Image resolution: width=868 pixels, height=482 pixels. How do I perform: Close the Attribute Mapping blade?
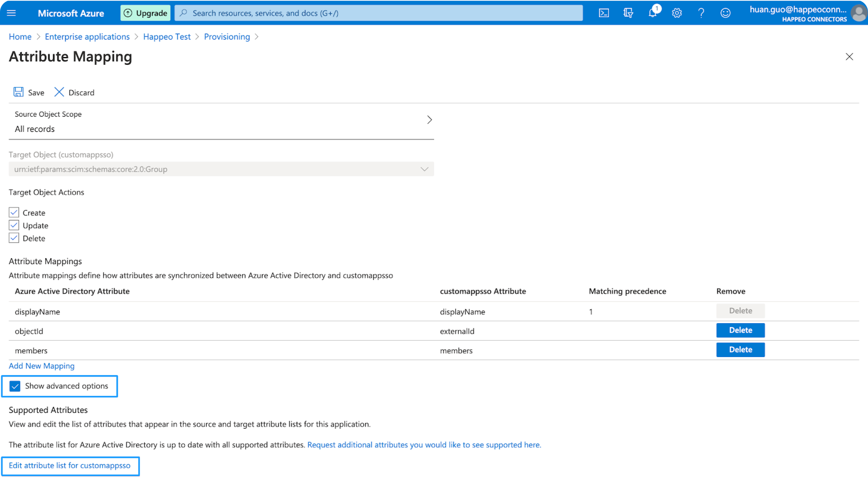coord(849,57)
